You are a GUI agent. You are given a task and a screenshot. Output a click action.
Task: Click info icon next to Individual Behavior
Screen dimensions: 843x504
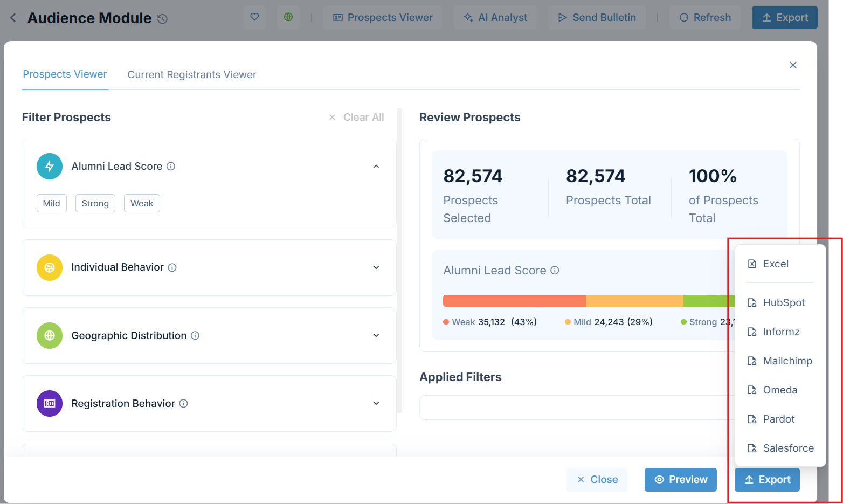click(x=172, y=267)
